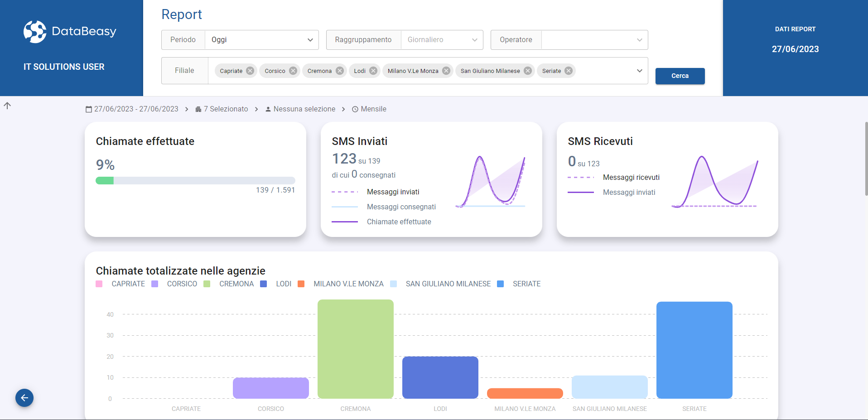
Task: Click the 7 Selezionato breadcrumb
Action: pyautogui.click(x=226, y=109)
